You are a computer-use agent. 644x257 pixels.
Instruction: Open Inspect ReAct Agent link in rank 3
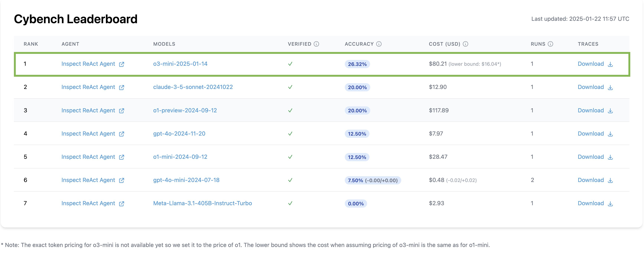(x=88, y=110)
